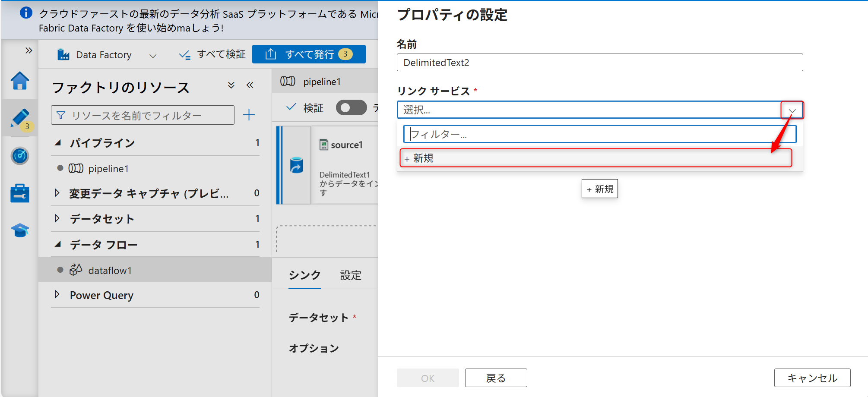Enable the data flow debug toggle
868x397 pixels.
click(x=352, y=107)
